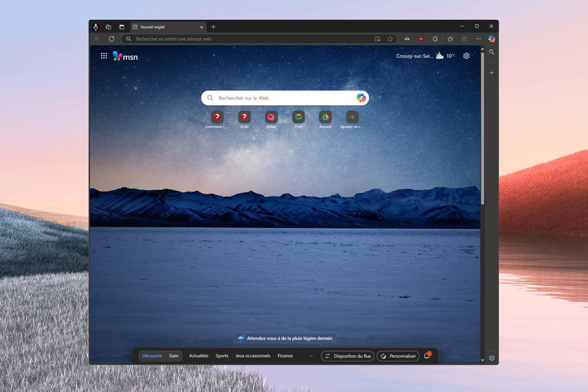Click the circular-arrow icon in the toolbar

tap(435, 39)
